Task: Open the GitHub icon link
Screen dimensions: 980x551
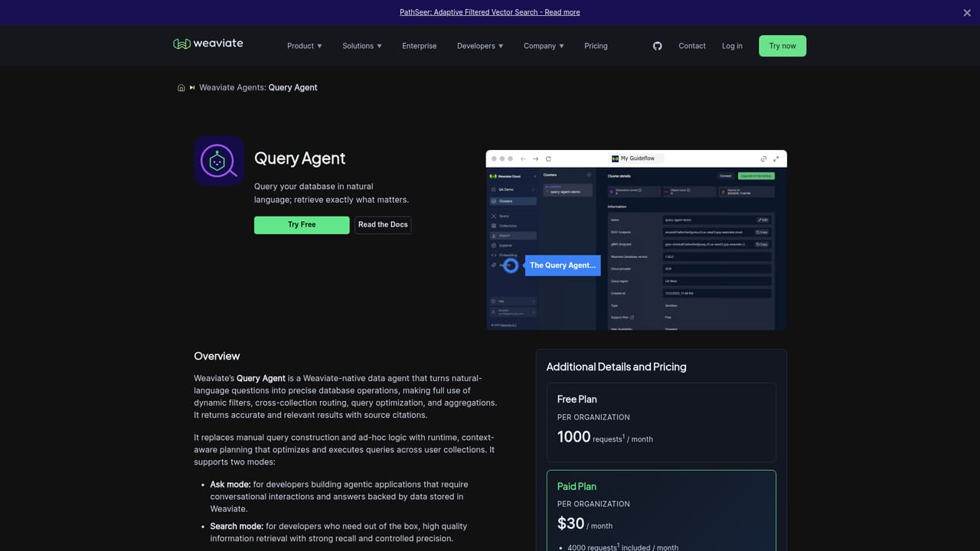Action: click(x=657, y=46)
